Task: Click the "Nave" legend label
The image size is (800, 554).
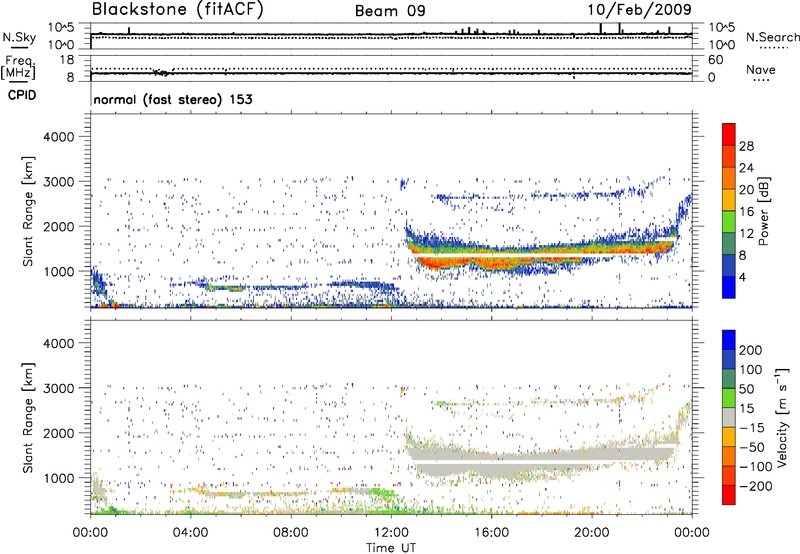Action: pos(761,70)
